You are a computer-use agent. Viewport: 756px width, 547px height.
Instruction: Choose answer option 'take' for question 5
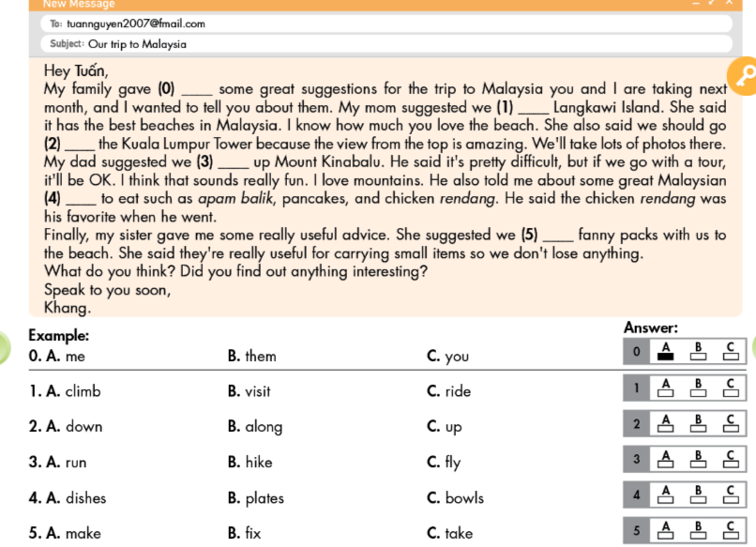pos(459,533)
